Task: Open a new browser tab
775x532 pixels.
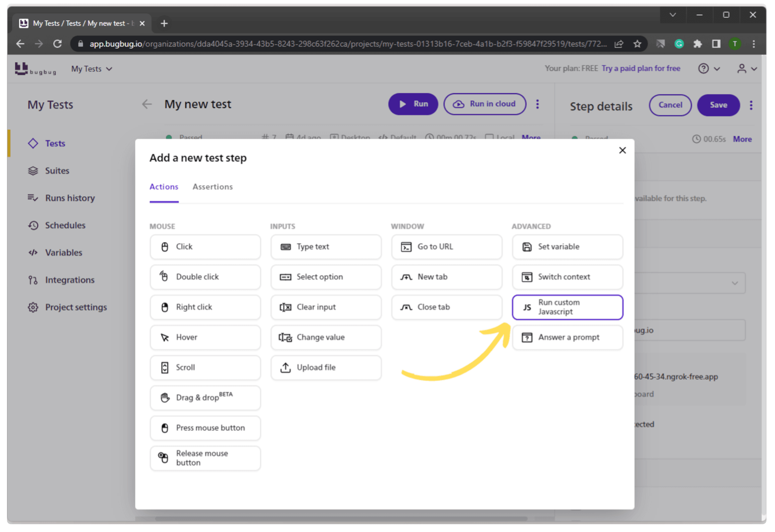Action: 164,24
